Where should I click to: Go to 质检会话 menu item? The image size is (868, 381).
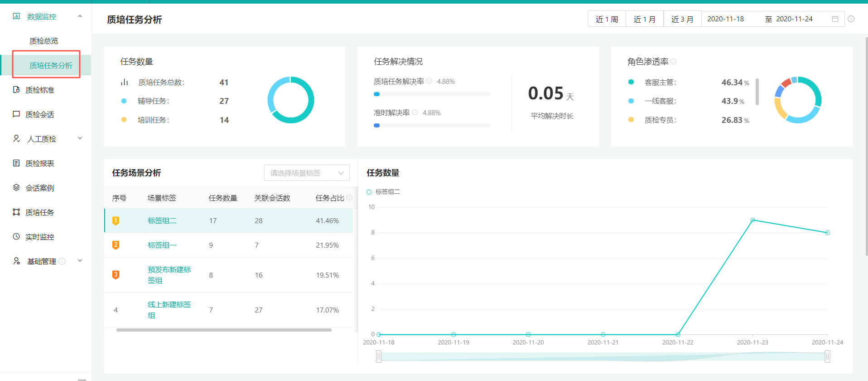40,114
